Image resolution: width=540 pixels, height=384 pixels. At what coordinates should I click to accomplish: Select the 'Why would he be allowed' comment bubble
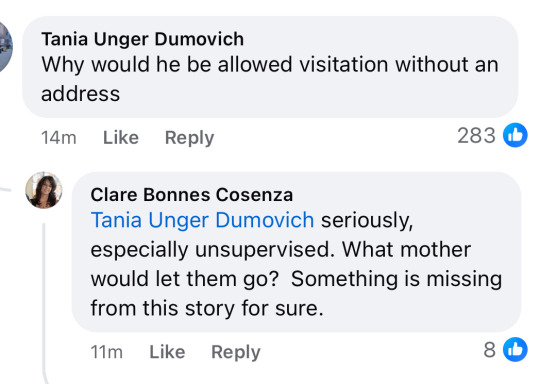270,67
